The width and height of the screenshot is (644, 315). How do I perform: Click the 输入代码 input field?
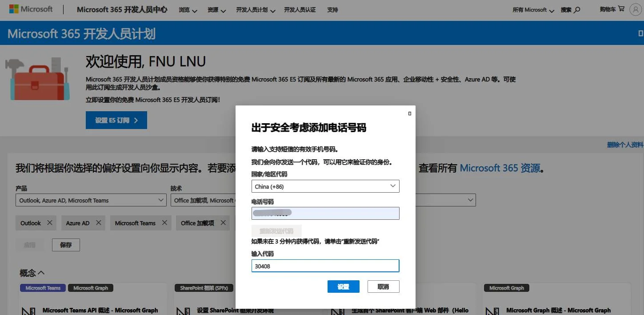tap(325, 265)
